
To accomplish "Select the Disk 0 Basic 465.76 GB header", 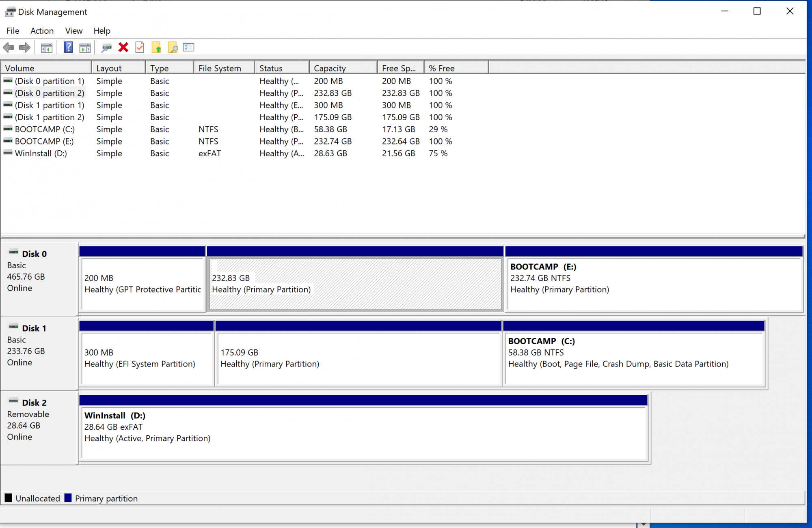I will point(39,279).
